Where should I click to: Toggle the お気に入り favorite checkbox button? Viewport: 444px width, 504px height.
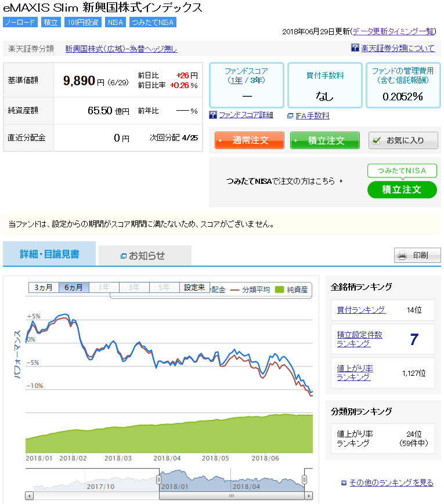pos(403,140)
